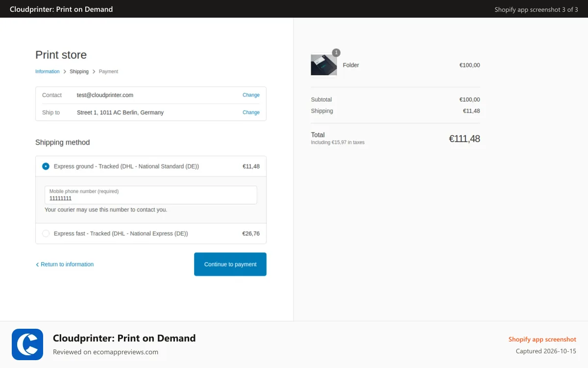Change the Ship to address
588x368 pixels.
251,112
